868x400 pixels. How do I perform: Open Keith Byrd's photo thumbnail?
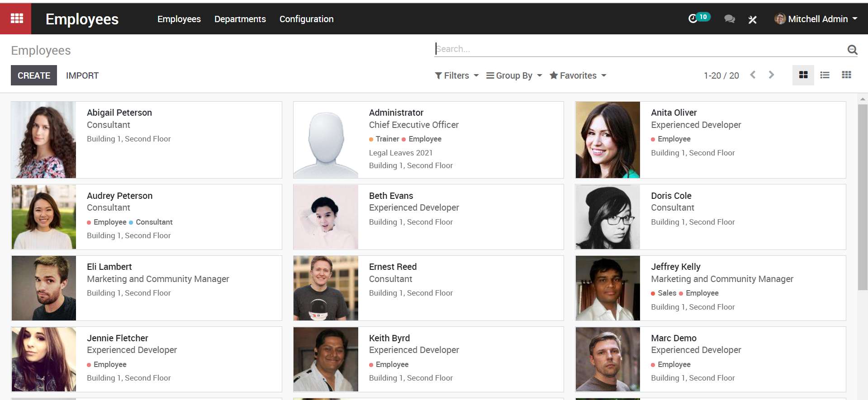(x=326, y=359)
